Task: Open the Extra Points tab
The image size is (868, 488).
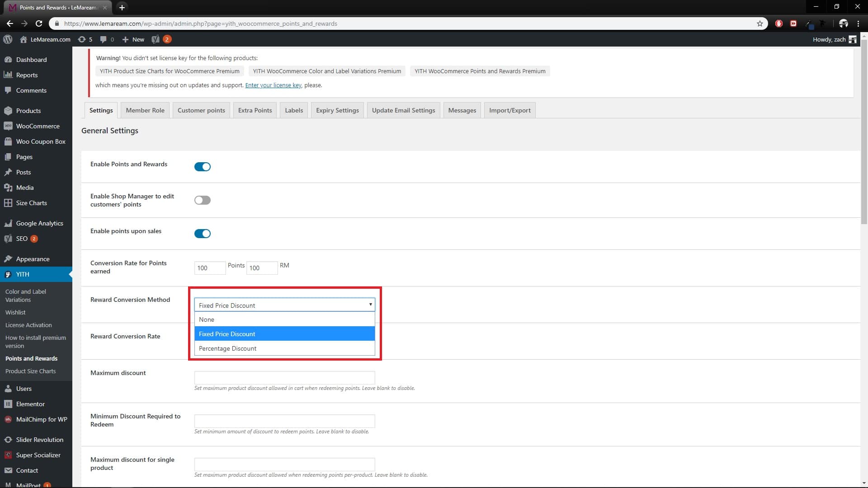Action: tap(255, 110)
